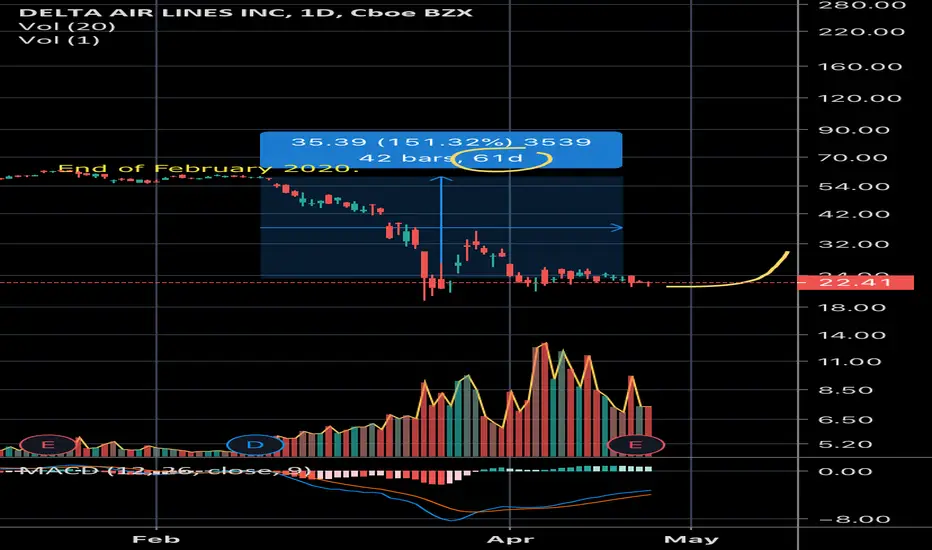Click the 42.00 price axis label
This screenshot has width=932, height=550.
[x=854, y=214]
